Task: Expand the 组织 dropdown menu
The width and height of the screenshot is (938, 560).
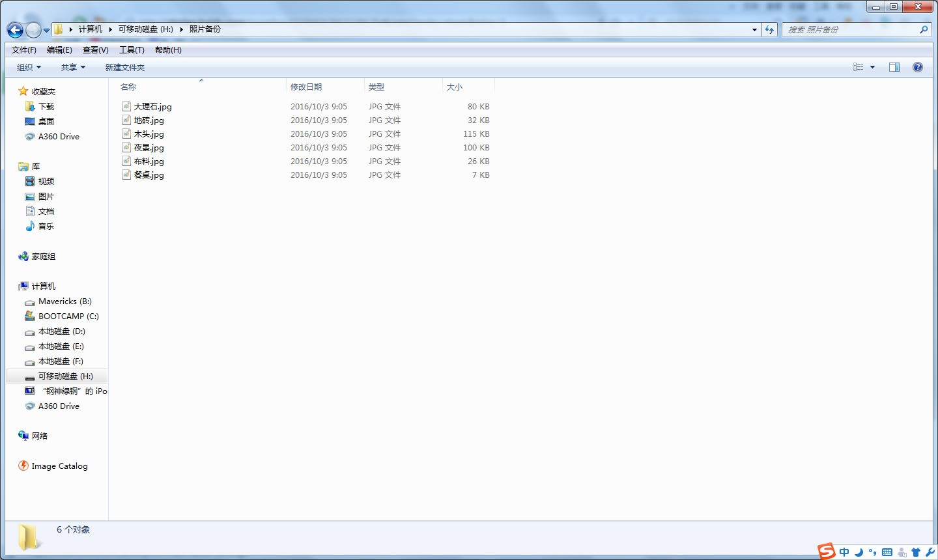Action: coord(29,67)
